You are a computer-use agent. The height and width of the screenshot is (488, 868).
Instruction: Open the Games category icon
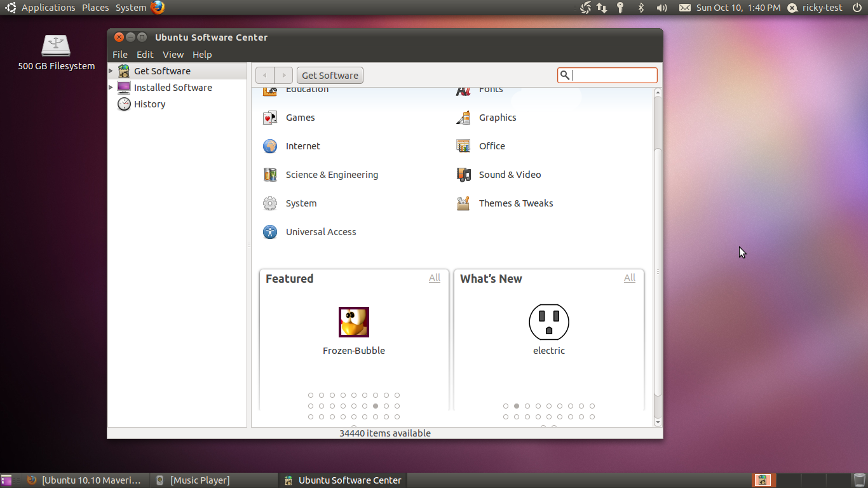point(270,118)
